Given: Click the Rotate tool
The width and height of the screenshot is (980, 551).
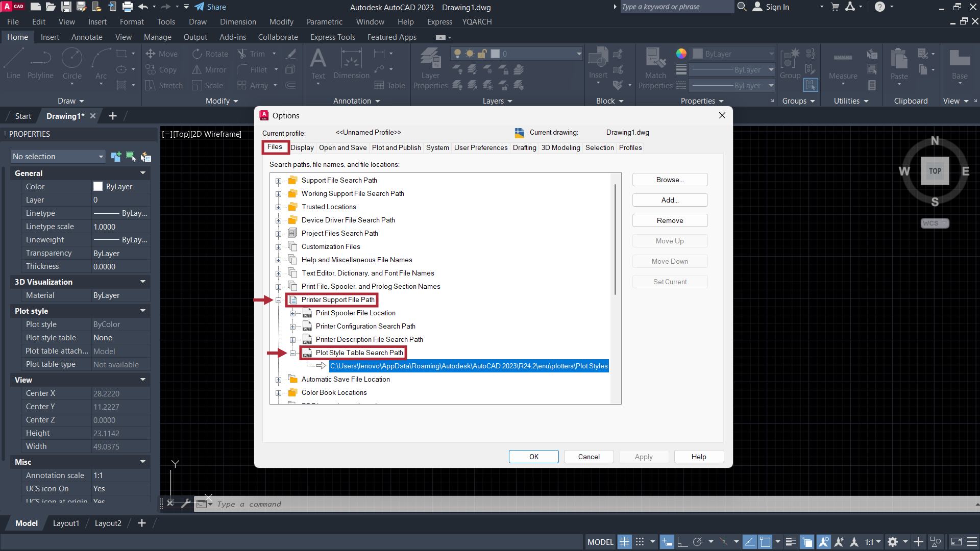Looking at the screenshot, I should click(210, 54).
